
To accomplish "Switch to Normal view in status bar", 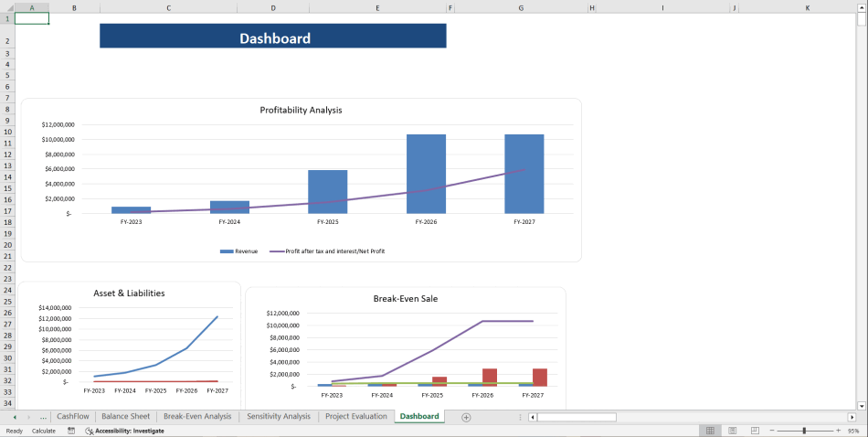I will (709, 431).
